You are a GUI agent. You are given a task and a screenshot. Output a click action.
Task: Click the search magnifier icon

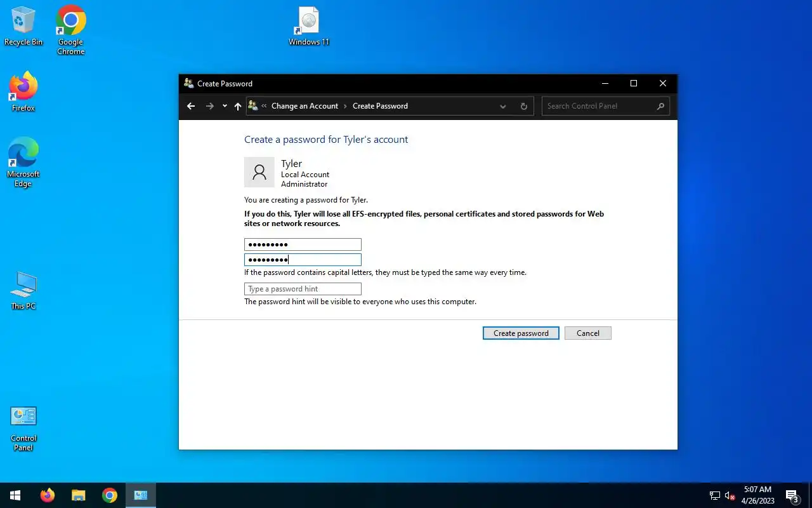[x=660, y=106]
